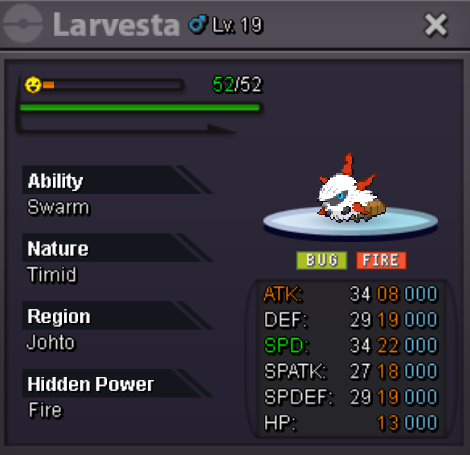The height and width of the screenshot is (455, 470).
Task: Click the BUG type badge
Action: pos(322,260)
